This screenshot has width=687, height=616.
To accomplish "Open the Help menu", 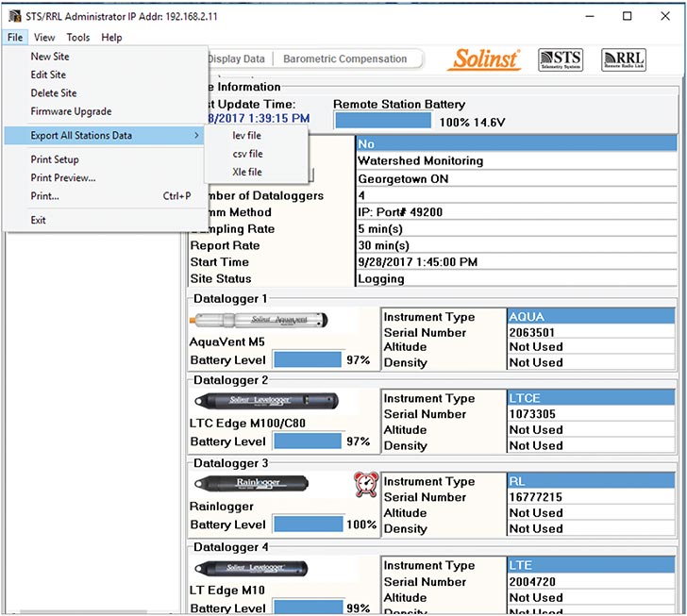I will pyautogui.click(x=111, y=37).
